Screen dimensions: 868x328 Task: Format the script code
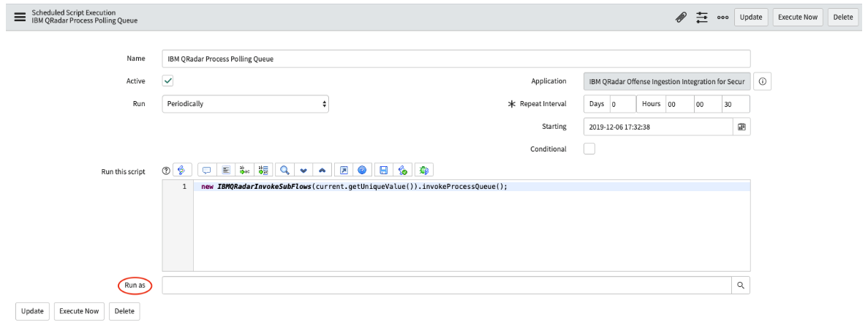click(226, 170)
